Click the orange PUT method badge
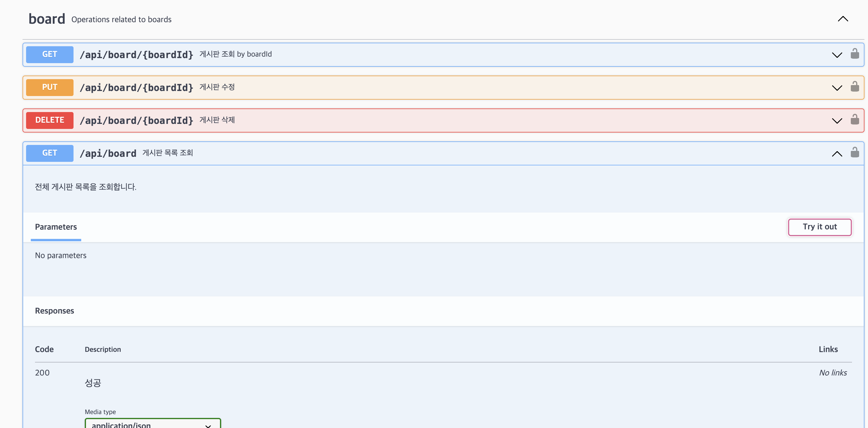The width and height of the screenshot is (868, 428). pyautogui.click(x=50, y=87)
